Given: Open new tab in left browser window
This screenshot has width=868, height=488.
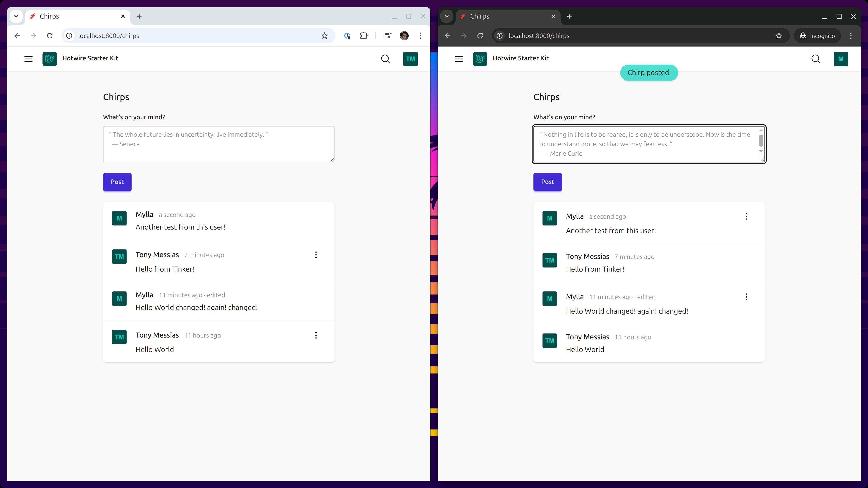Looking at the screenshot, I should pos(139,16).
